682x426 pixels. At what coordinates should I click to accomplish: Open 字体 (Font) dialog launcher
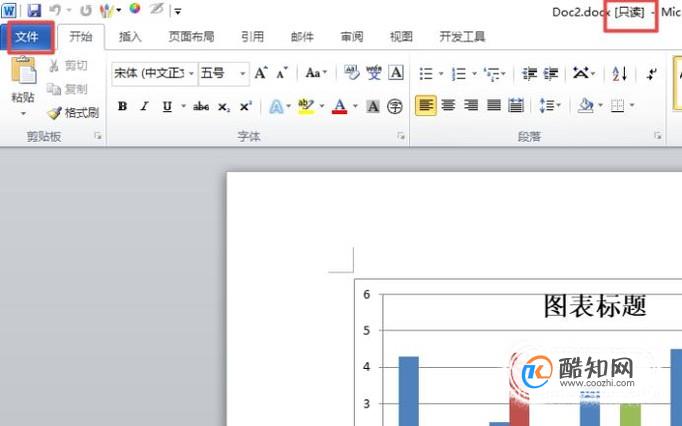pyautogui.click(x=401, y=137)
